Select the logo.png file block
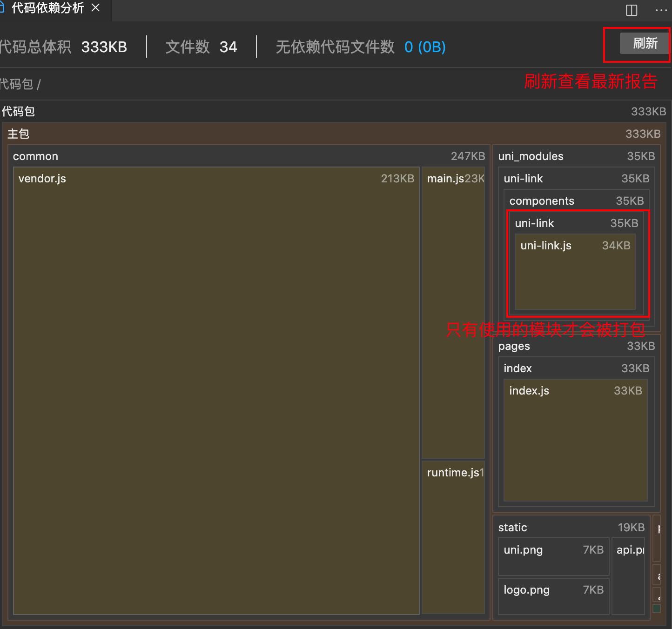672x629 pixels. pos(553,596)
